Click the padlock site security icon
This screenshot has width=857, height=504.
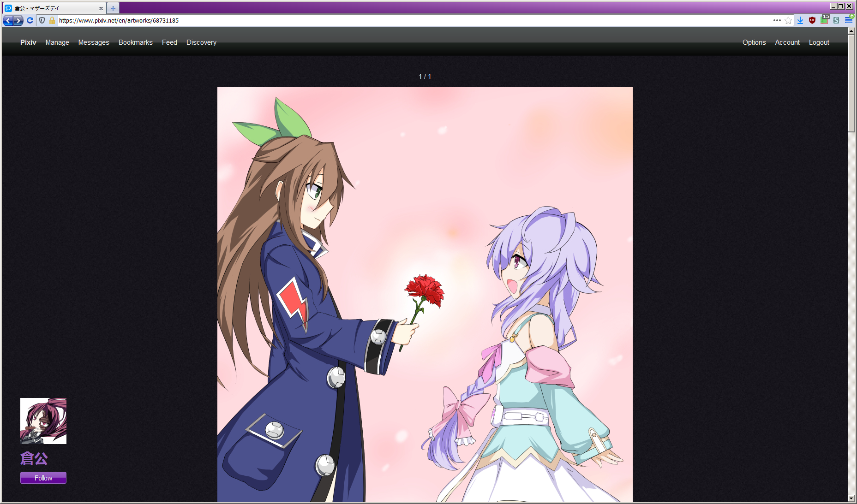click(52, 20)
